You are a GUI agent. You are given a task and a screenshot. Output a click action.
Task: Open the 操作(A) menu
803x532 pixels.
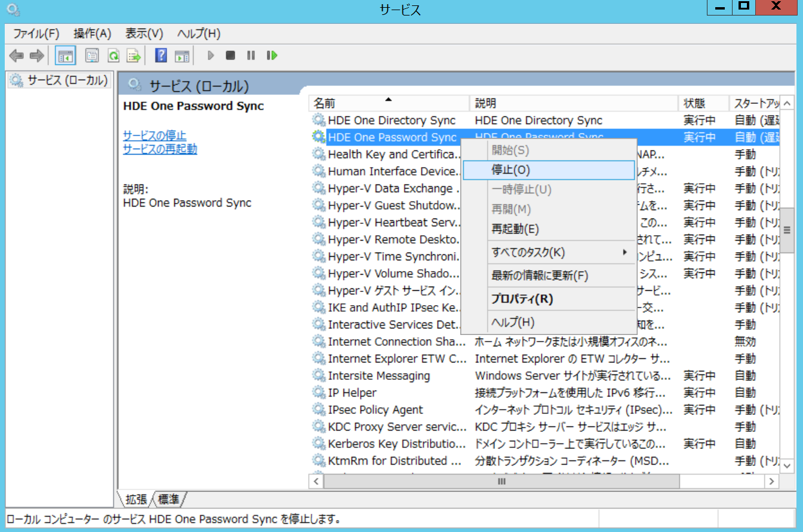[93, 33]
